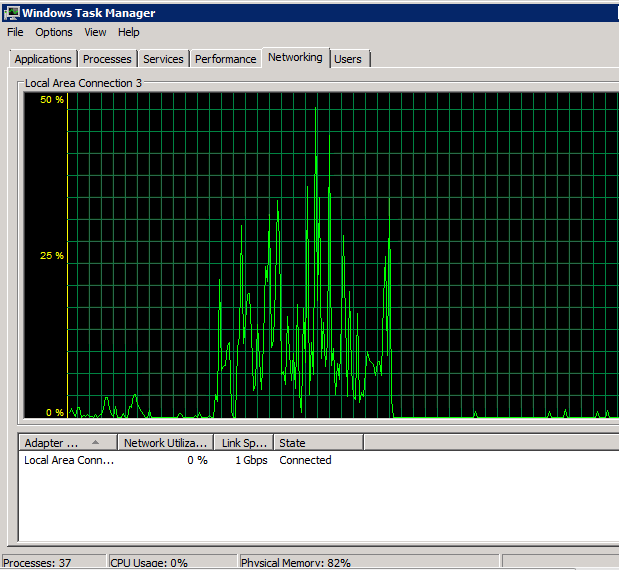Click the Connected state value
Screen dimensions: 619x570
pos(305,460)
